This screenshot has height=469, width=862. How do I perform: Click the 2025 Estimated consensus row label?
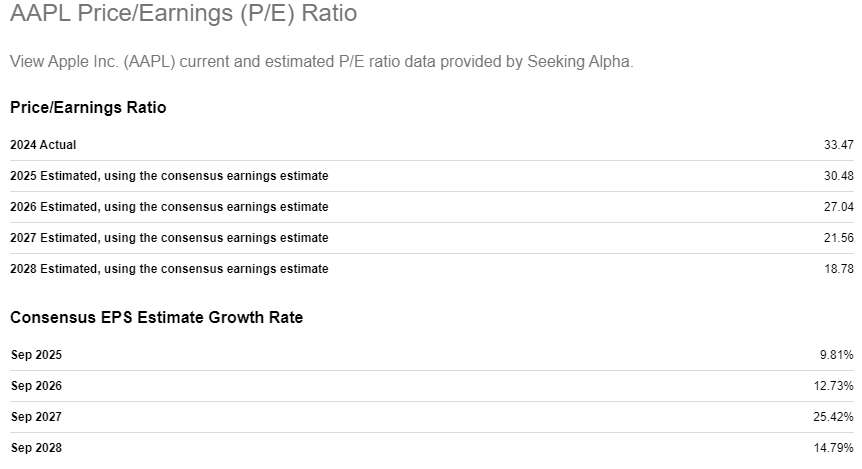pyautogui.click(x=169, y=176)
